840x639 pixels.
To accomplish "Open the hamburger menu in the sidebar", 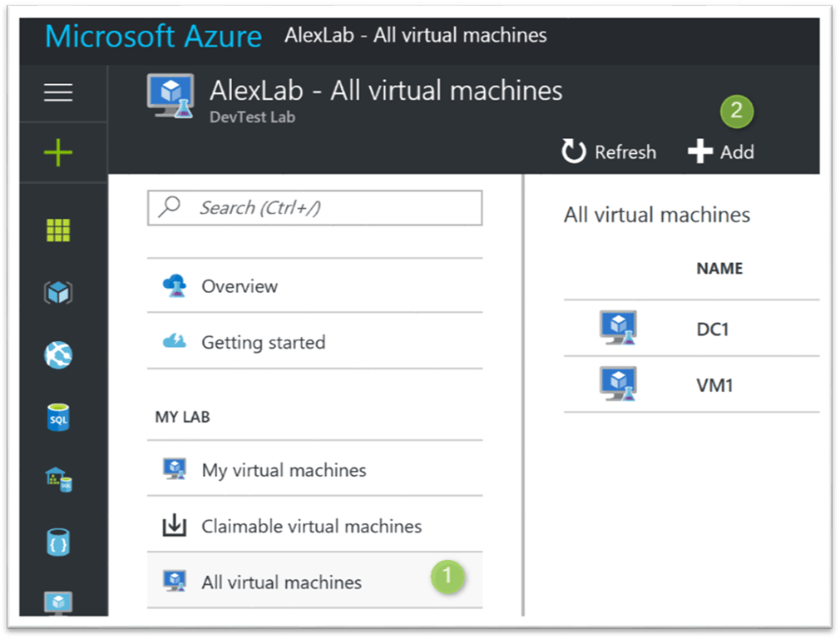I will pos(58,92).
